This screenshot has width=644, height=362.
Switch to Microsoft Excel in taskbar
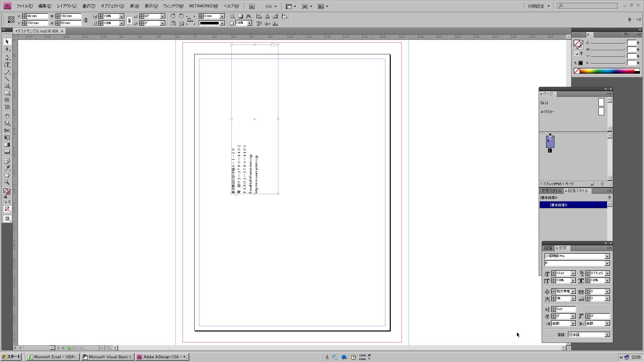point(53,357)
